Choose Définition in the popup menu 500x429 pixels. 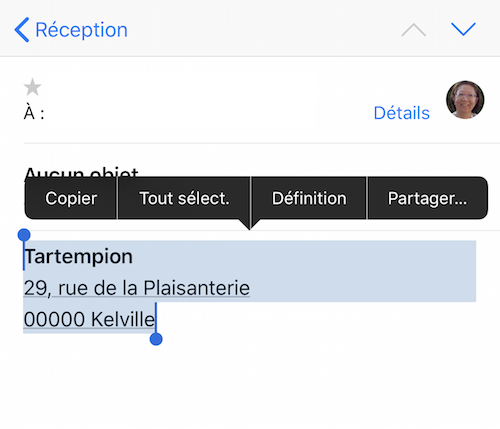click(309, 198)
